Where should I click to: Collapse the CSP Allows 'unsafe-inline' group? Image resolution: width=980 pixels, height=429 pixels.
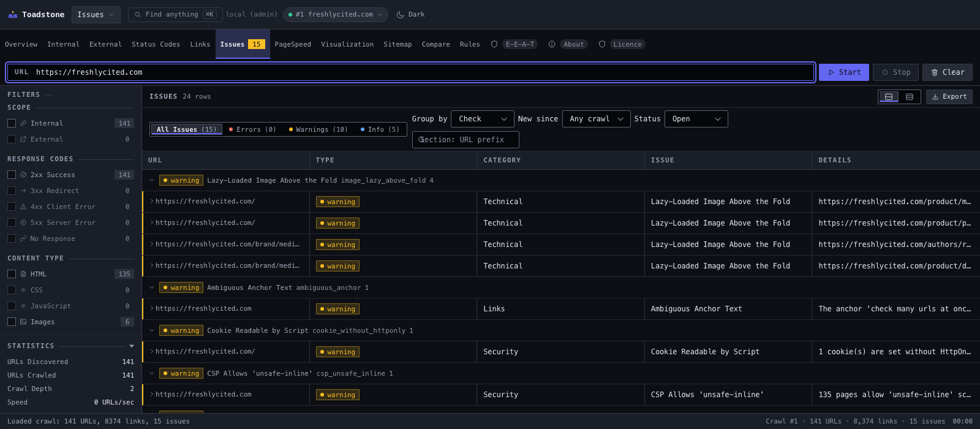click(152, 373)
